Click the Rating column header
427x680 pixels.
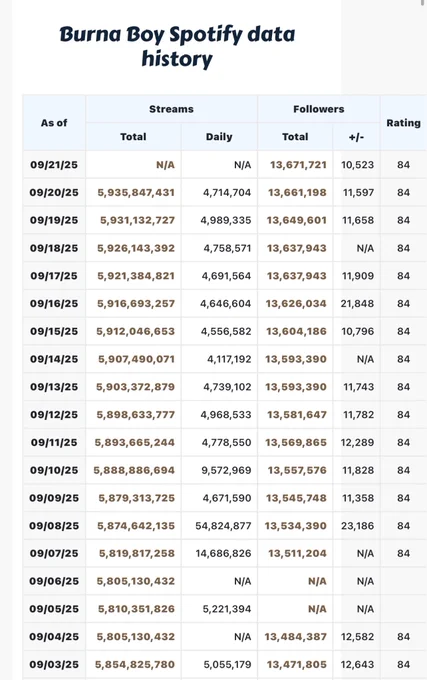click(404, 123)
